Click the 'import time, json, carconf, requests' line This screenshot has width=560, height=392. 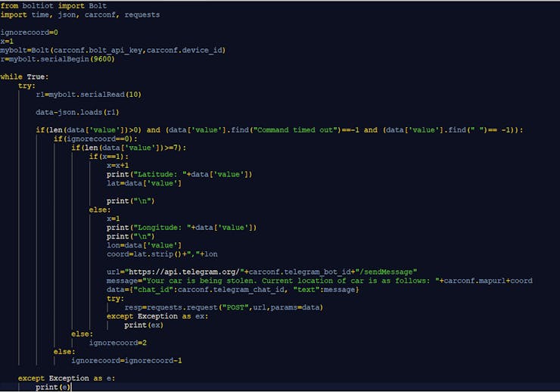80,14
